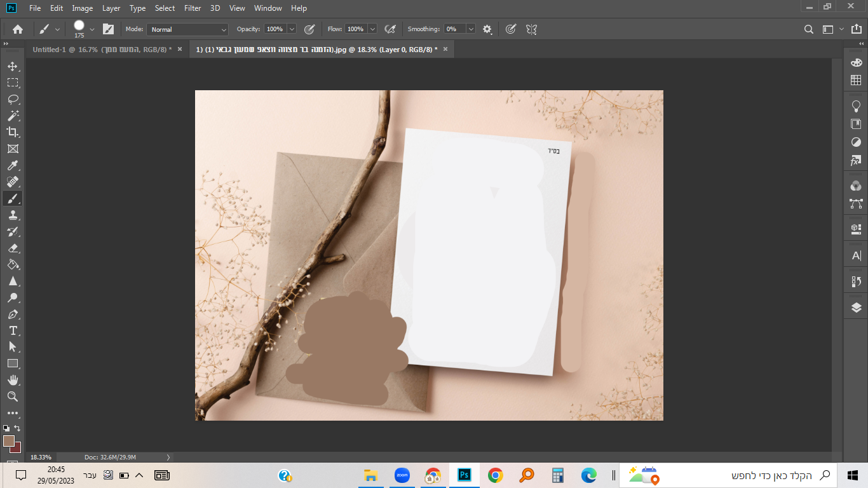This screenshot has height=488, width=868.
Task: Select the Magic Wand tool
Action: tap(13, 116)
